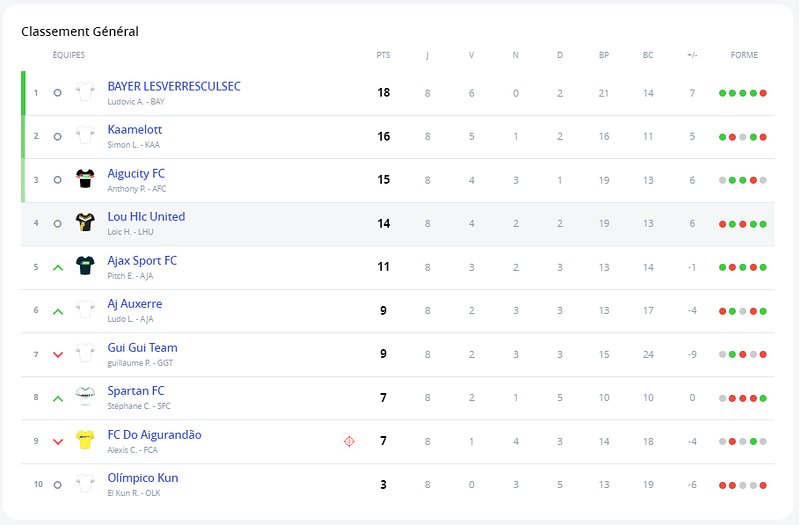Click the yellow FC Do Aigurandão jersey
Image resolution: width=800 pixels, height=525 pixels.
[85, 440]
